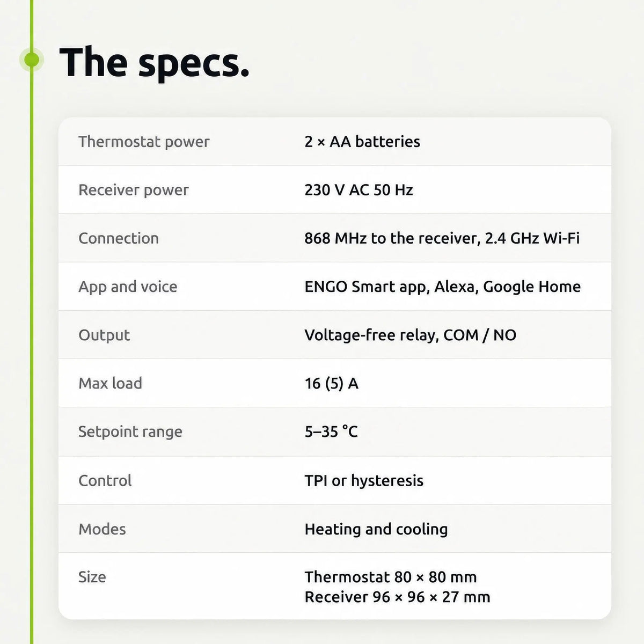
Task: Click the 868 MHz Wi-Fi connection value
Action: [442, 238]
